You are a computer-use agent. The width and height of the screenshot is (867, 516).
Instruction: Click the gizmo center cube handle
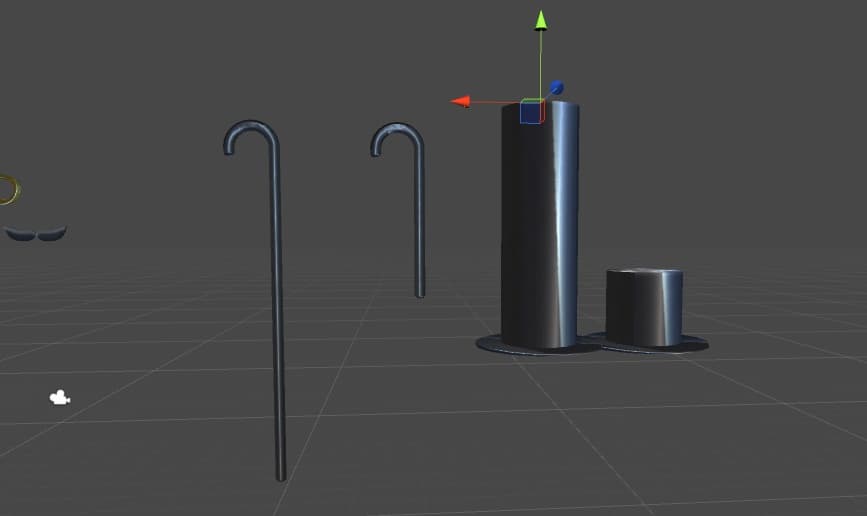532,112
